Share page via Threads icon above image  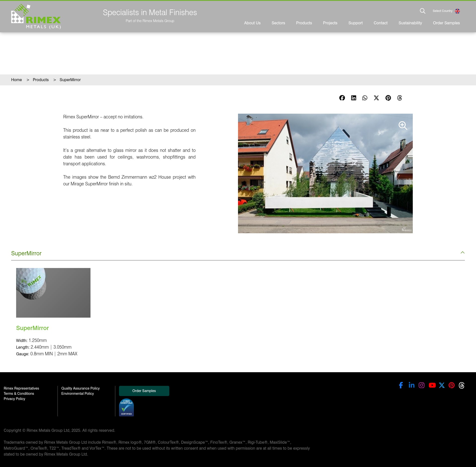click(x=400, y=98)
